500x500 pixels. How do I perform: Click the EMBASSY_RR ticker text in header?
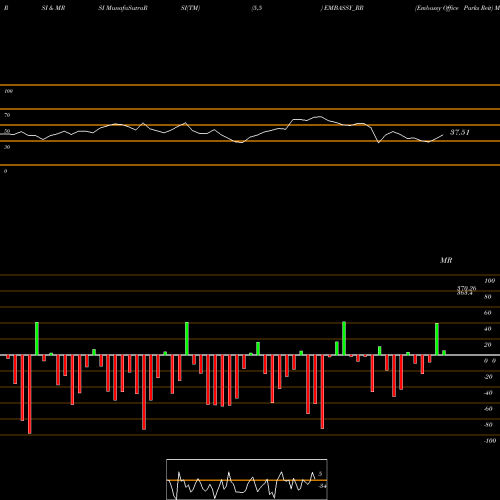343,8
